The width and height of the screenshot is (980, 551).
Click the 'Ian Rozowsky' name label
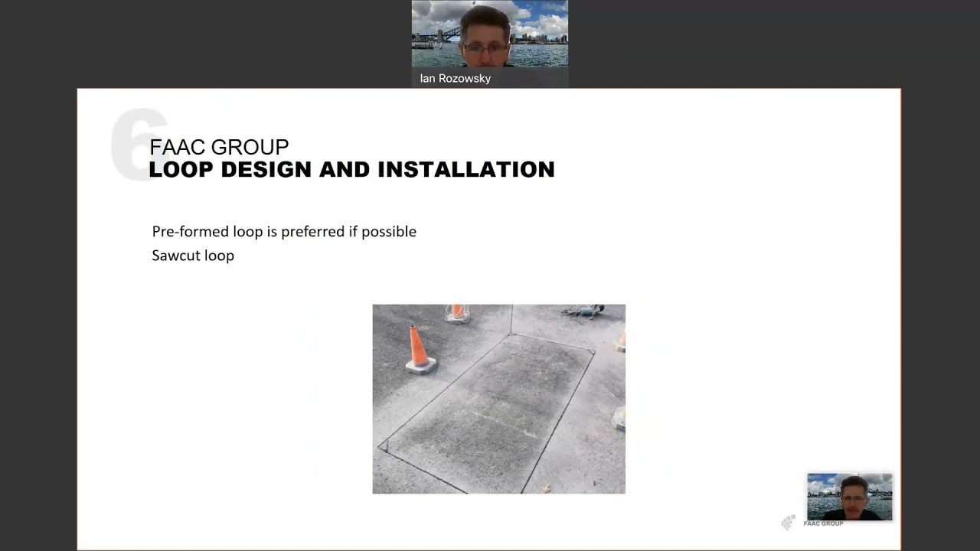pos(456,79)
